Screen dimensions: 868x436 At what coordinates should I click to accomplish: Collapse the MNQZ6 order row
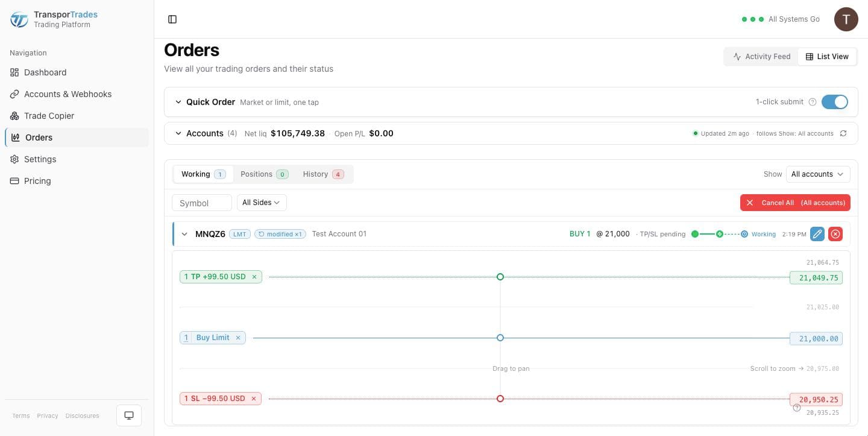184,234
